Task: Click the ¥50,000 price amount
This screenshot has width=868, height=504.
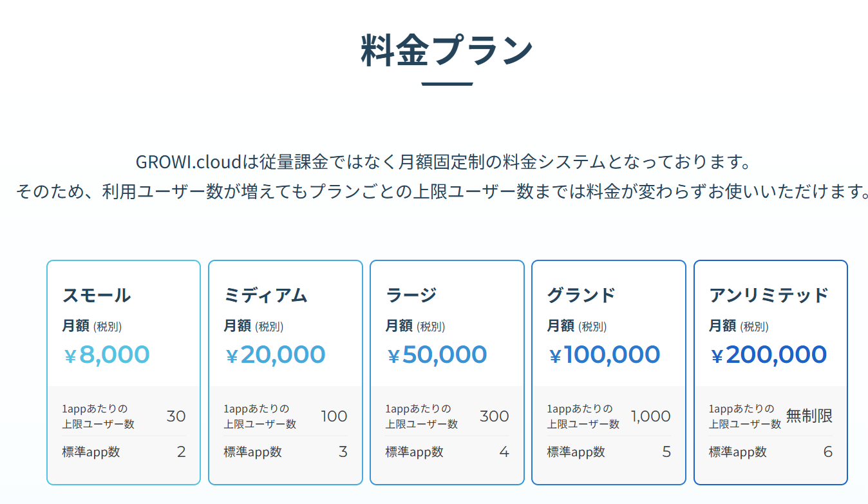Action: pos(437,355)
